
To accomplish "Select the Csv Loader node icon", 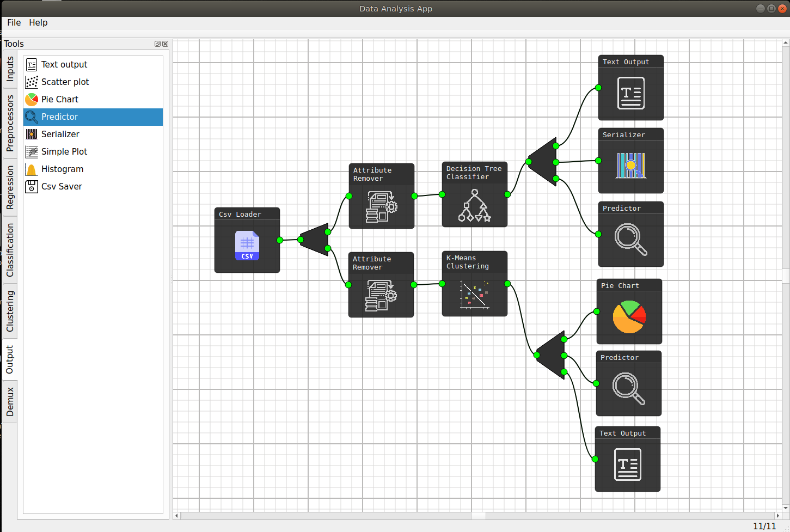I will click(247, 246).
